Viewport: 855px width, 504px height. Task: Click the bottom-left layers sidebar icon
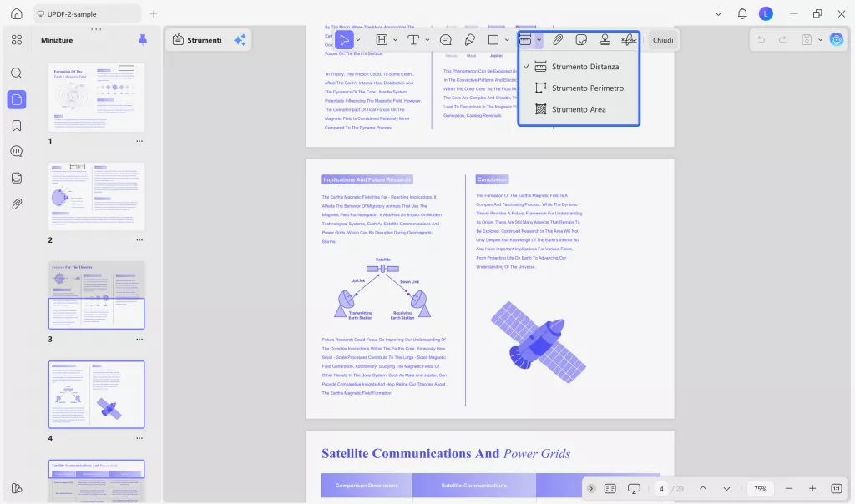17,488
